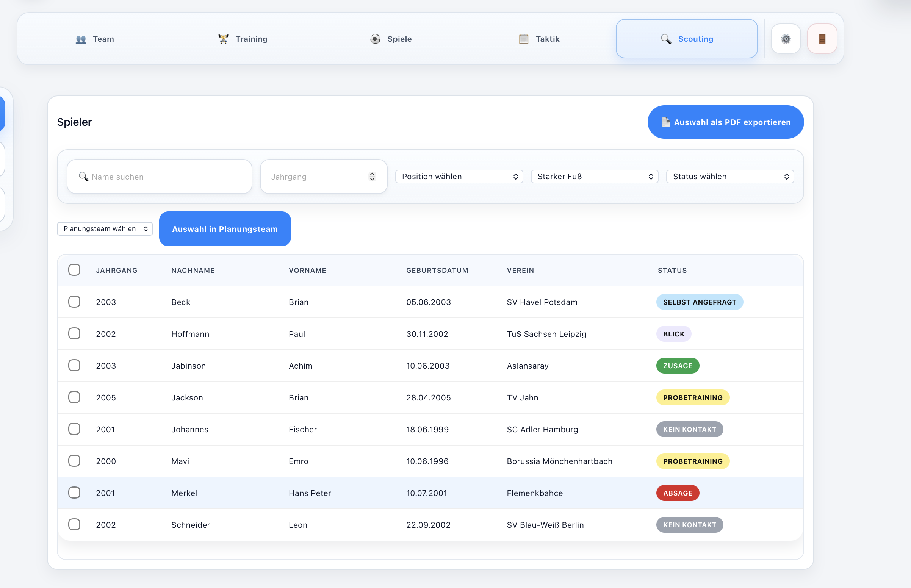Open the Position wählen dropdown
Image resolution: width=911 pixels, height=588 pixels.
pyautogui.click(x=459, y=177)
